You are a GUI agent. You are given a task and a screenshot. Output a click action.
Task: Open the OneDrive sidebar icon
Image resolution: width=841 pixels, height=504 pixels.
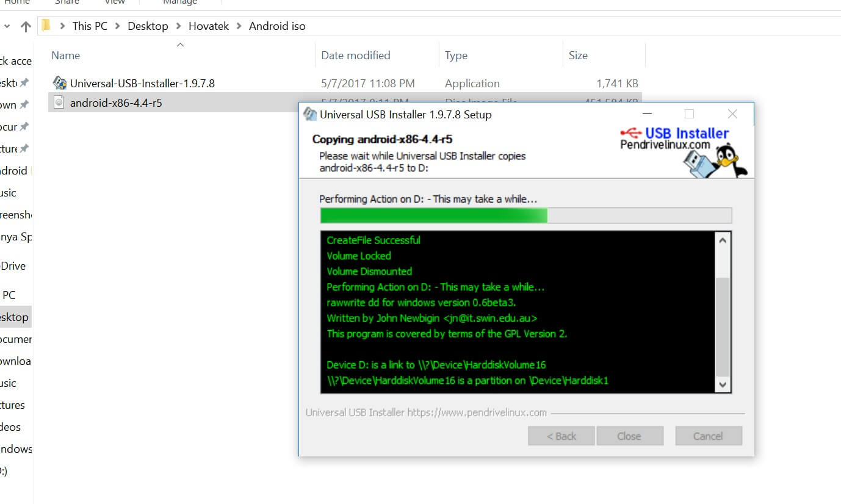point(12,265)
